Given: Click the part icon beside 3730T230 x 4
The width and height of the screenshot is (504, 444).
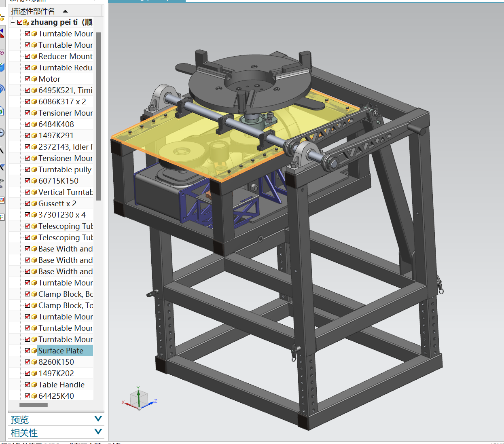Looking at the screenshot, I should coord(34,215).
